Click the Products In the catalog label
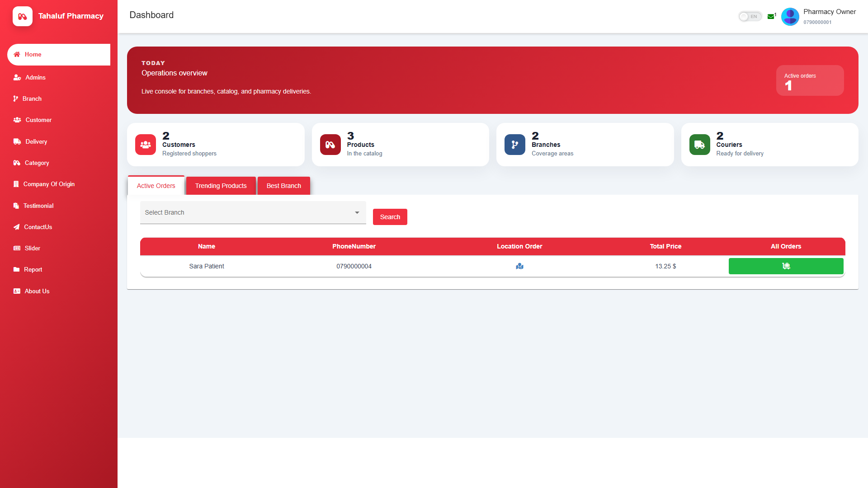Screen dimensions: 868x488 pyautogui.click(x=364, y=149)
